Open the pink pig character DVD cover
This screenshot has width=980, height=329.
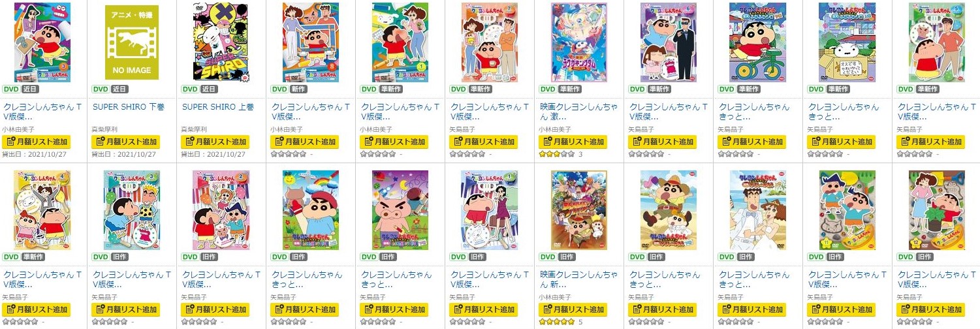click(x=400, y=210)
